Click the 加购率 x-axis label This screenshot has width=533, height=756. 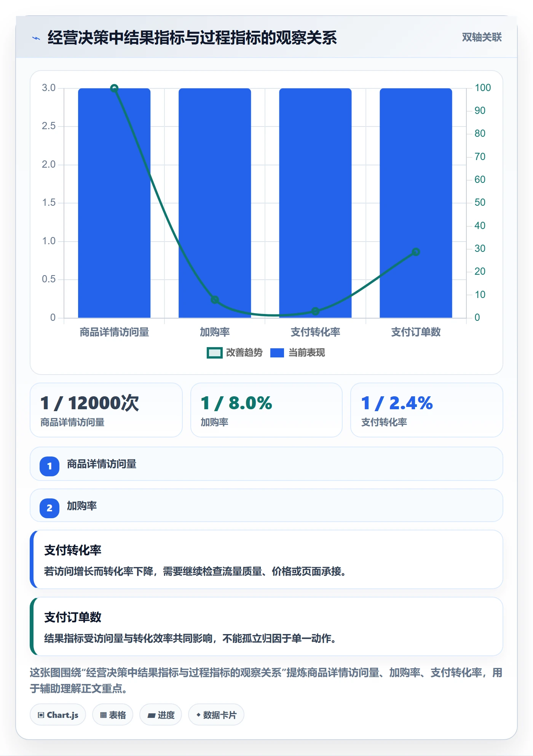[x=215, y=332]
